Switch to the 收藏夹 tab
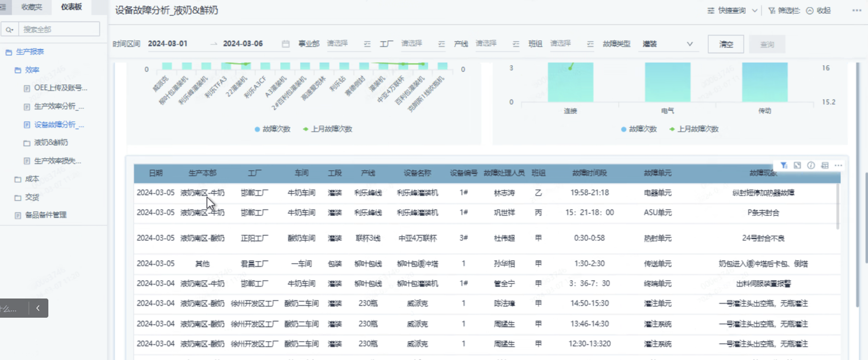This screenshot has width=868, height=360. coord(32,7)
